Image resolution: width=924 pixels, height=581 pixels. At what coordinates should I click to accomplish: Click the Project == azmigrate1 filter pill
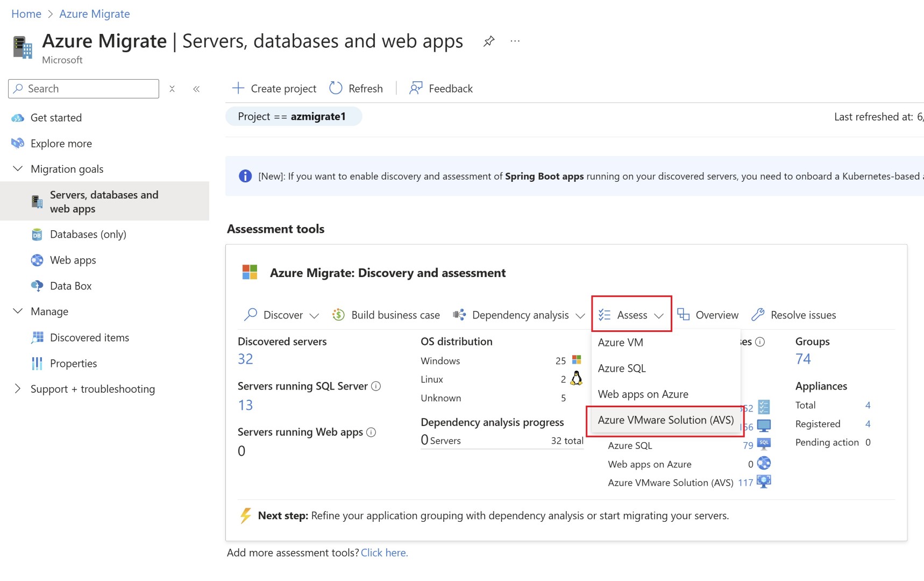(x=294, y=117)
